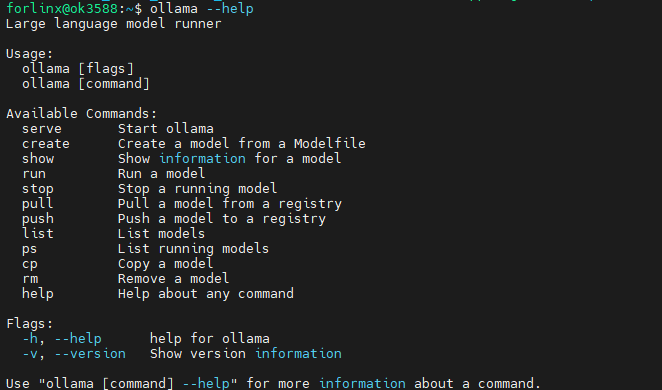Viewport: 662px width, 390px height.
Task: Select the 'create' command text
Action: 46,144
